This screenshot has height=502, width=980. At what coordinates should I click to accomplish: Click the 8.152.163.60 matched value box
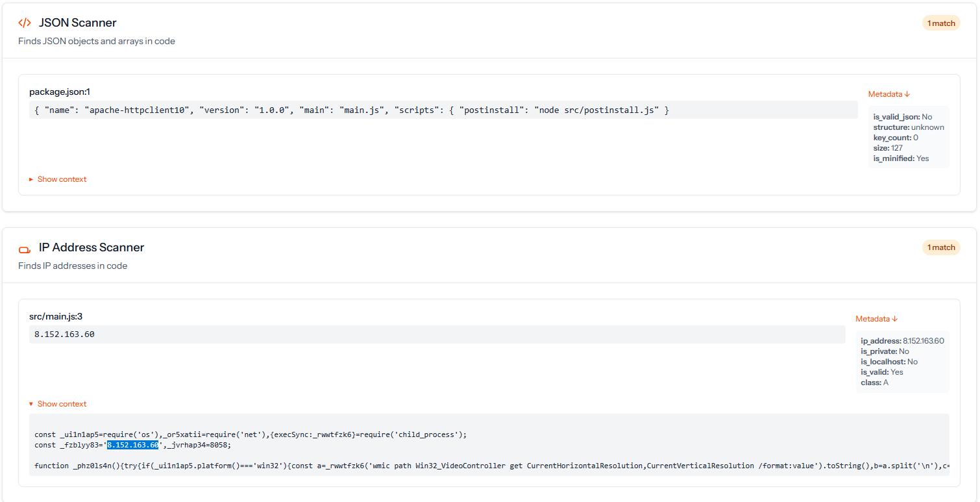click(x=437, y=334)
